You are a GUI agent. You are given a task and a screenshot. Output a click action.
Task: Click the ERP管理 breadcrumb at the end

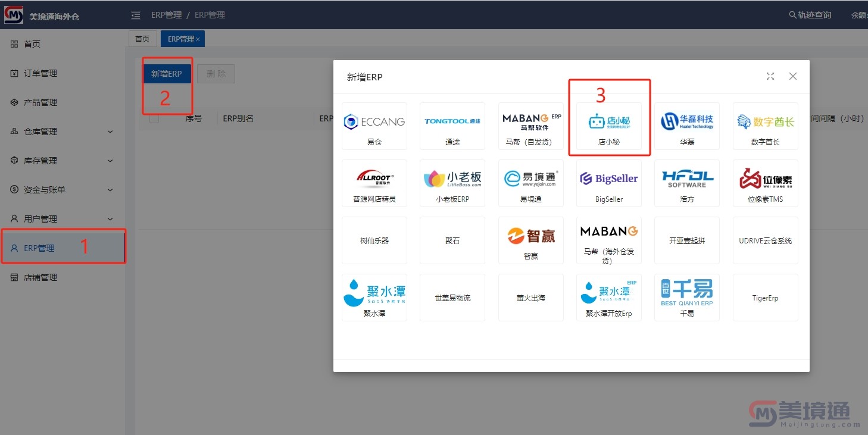(210, 15)
